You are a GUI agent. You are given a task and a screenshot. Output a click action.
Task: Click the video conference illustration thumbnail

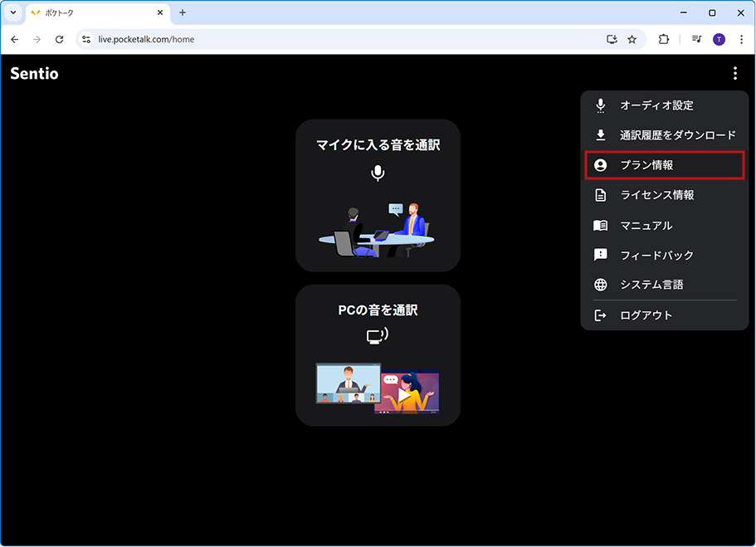point(348,383)
